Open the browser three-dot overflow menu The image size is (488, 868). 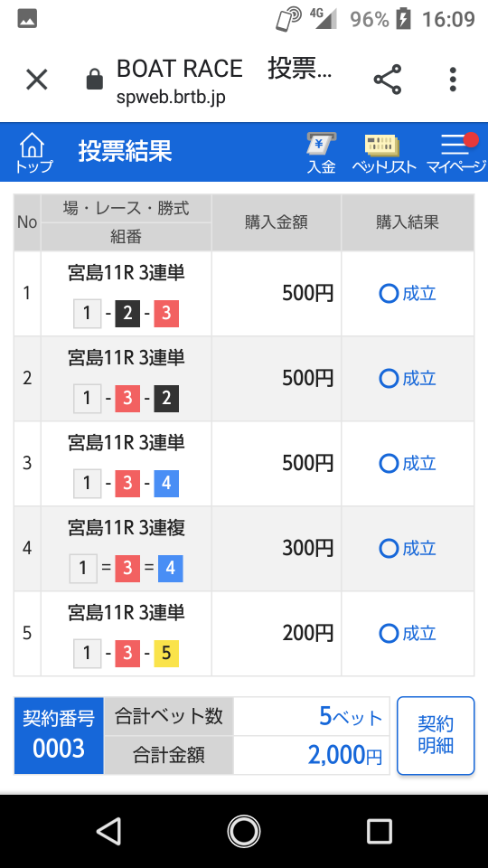tap(453, 80)
